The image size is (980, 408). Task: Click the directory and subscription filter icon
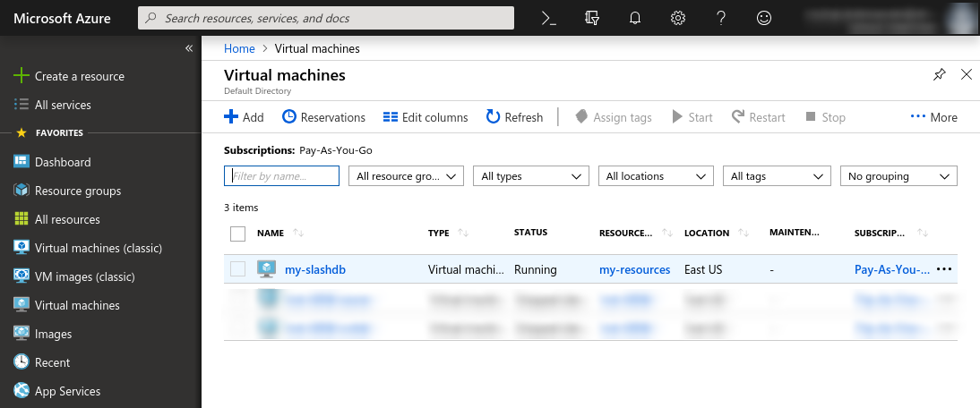591,18
